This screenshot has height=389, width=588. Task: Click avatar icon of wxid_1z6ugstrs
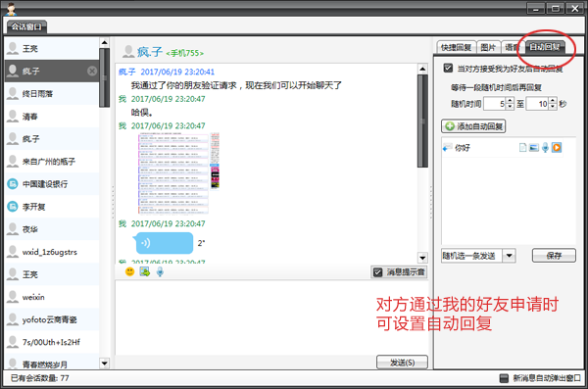[13, 252]
